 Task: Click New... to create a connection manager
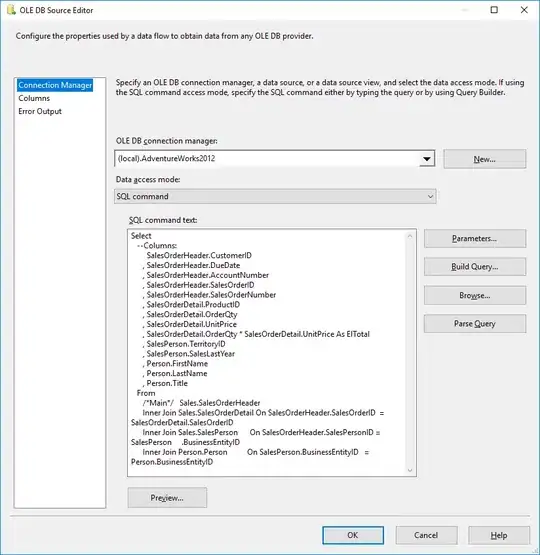click(484, 159)
